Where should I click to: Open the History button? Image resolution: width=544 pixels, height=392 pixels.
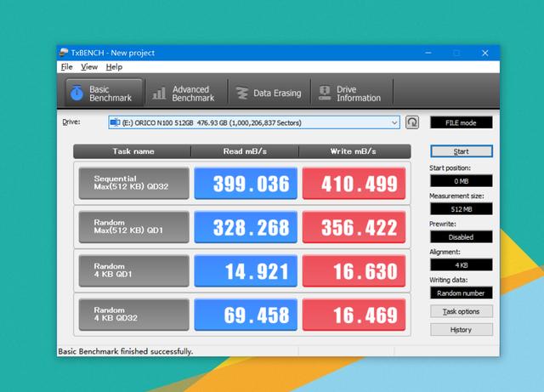pos(462,329)
